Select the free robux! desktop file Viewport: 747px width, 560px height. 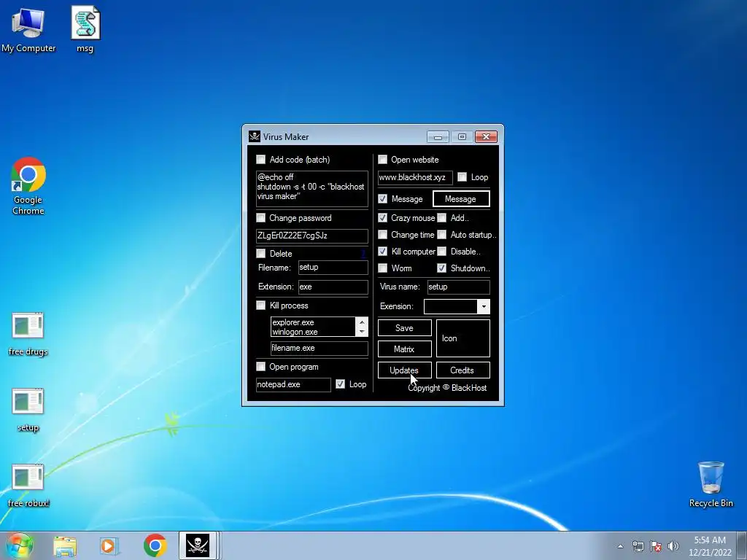[28, 486]
